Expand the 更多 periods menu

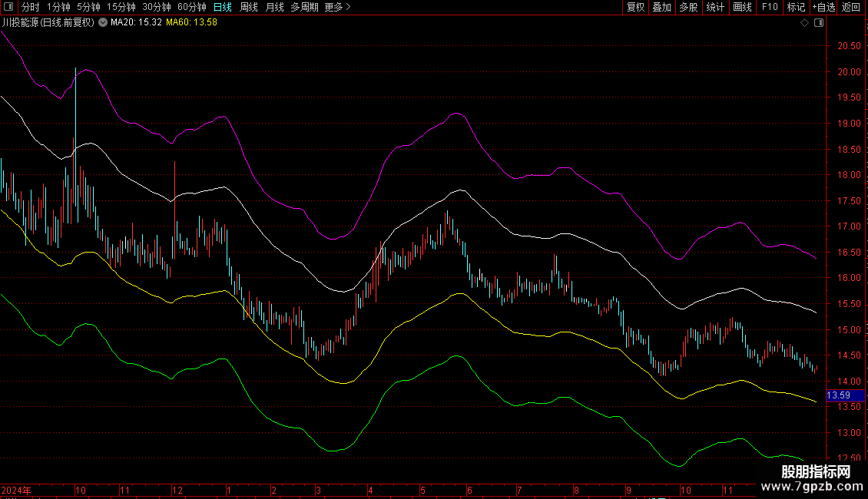coord(337,7)
